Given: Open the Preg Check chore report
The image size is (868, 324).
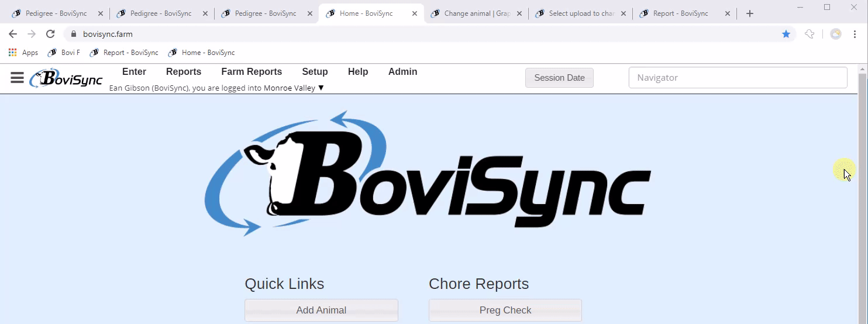Looking at the screenshot, I should pyautogui.click(x=505, y=310).
